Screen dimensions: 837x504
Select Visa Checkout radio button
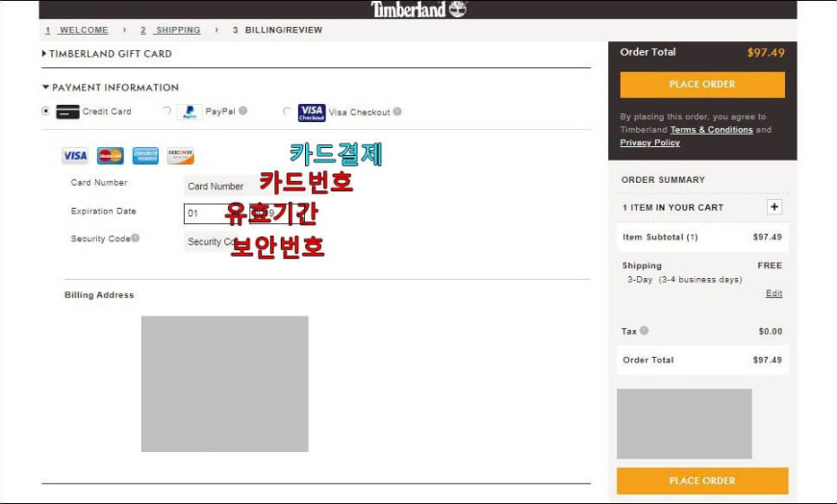[x=287, y=111]
